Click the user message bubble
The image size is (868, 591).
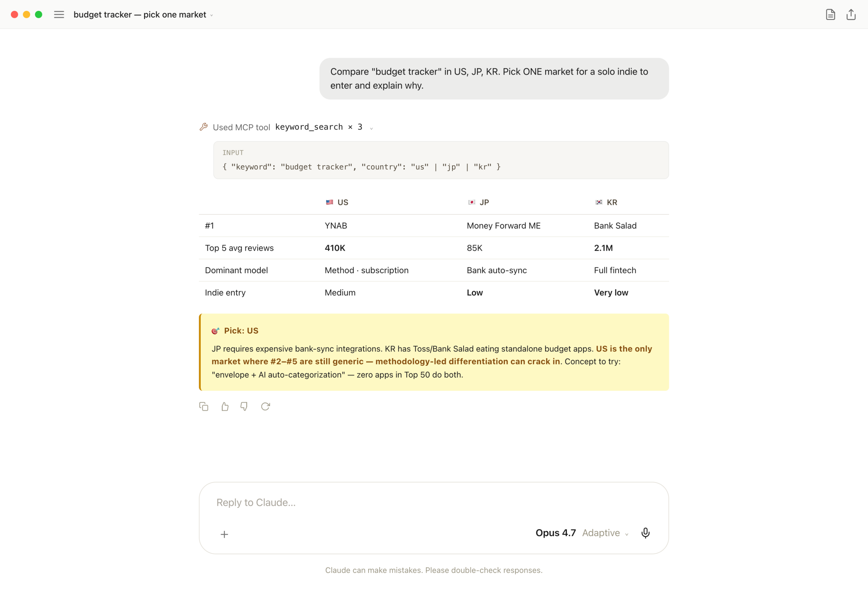[494, 78]
